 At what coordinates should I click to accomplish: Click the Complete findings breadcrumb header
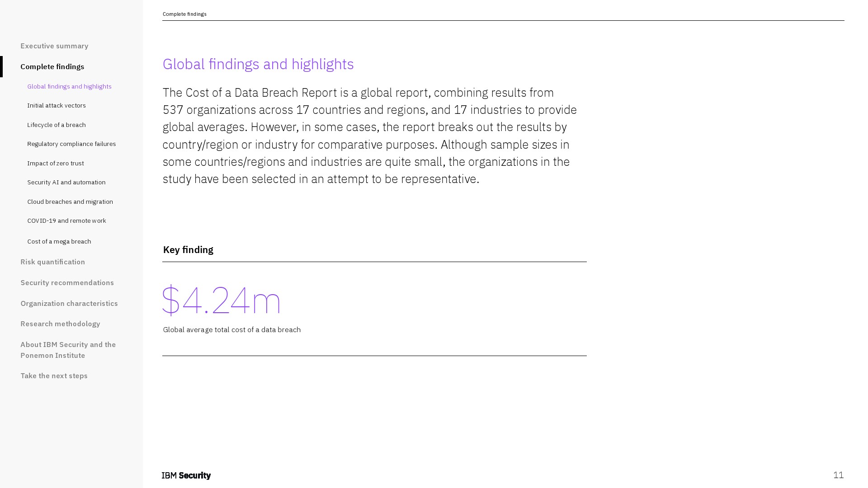coord(184,14)
